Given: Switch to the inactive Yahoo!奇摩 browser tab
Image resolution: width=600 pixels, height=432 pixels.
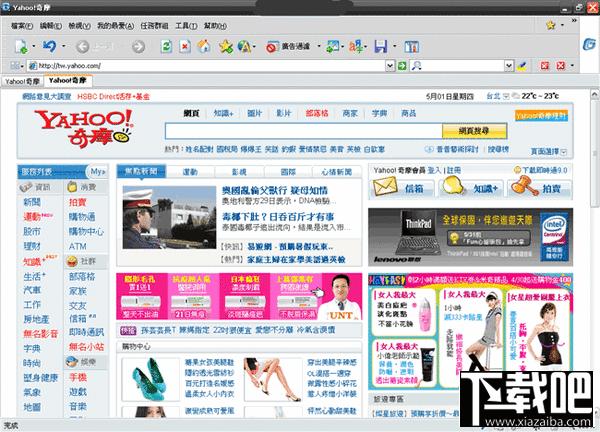Looking at the screenshot, I should [23, 81].
